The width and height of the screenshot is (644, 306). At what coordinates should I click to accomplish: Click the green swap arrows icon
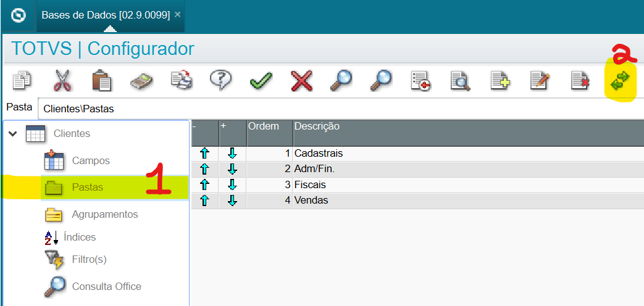[620, 81]
